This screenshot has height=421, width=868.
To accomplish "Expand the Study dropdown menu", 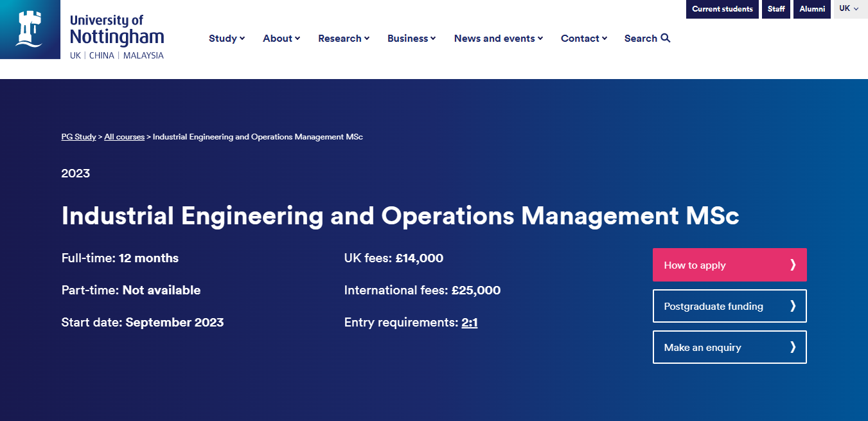I will (227, 39).
